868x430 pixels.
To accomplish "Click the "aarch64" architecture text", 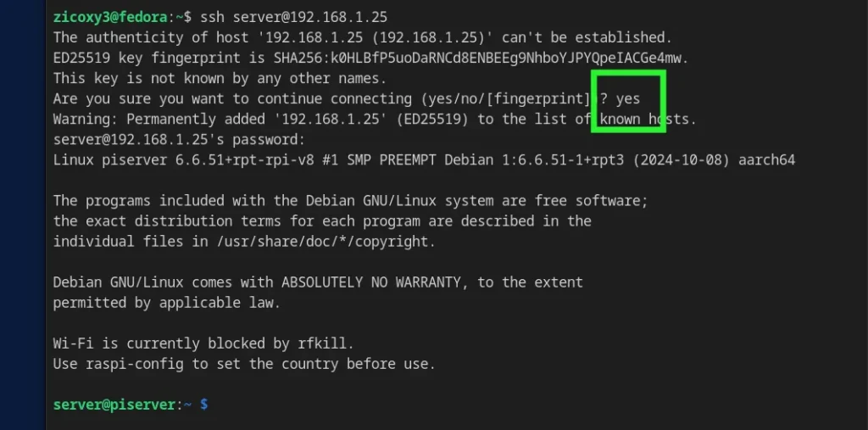I will click(x=767, y=159).
